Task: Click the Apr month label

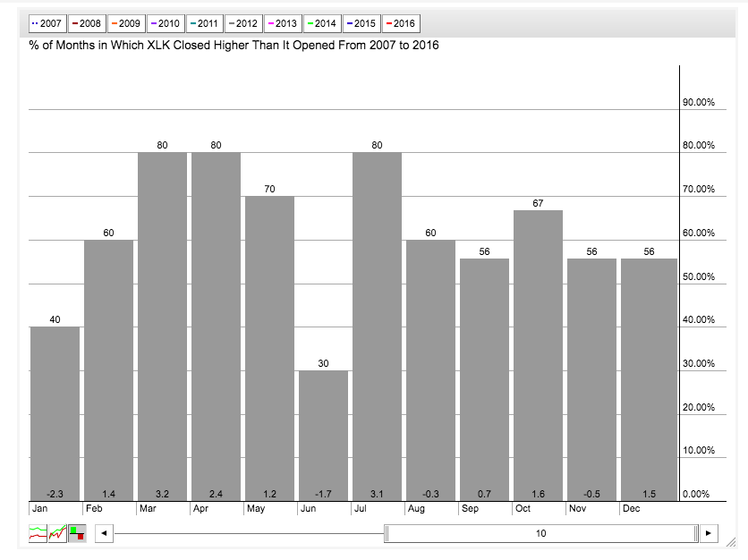Action: [200, 509]
